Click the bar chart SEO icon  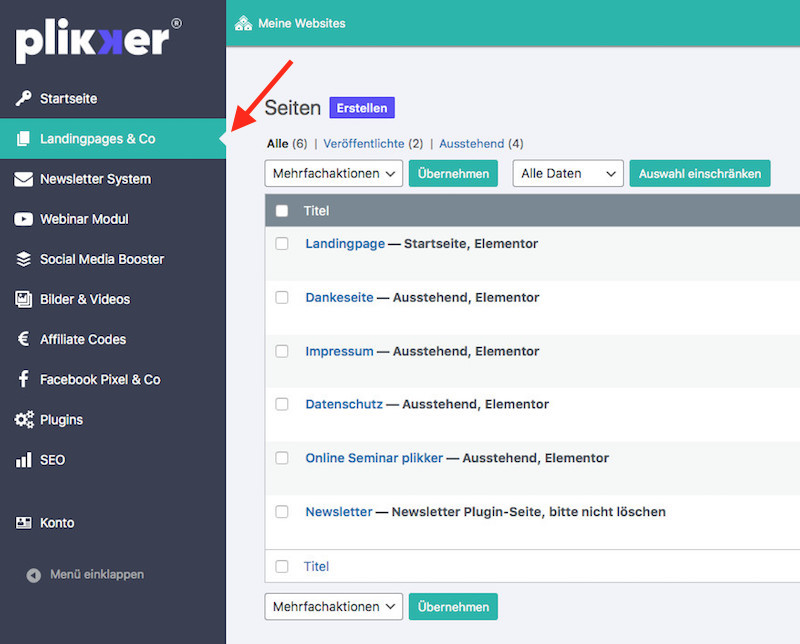tap(23, 460)
